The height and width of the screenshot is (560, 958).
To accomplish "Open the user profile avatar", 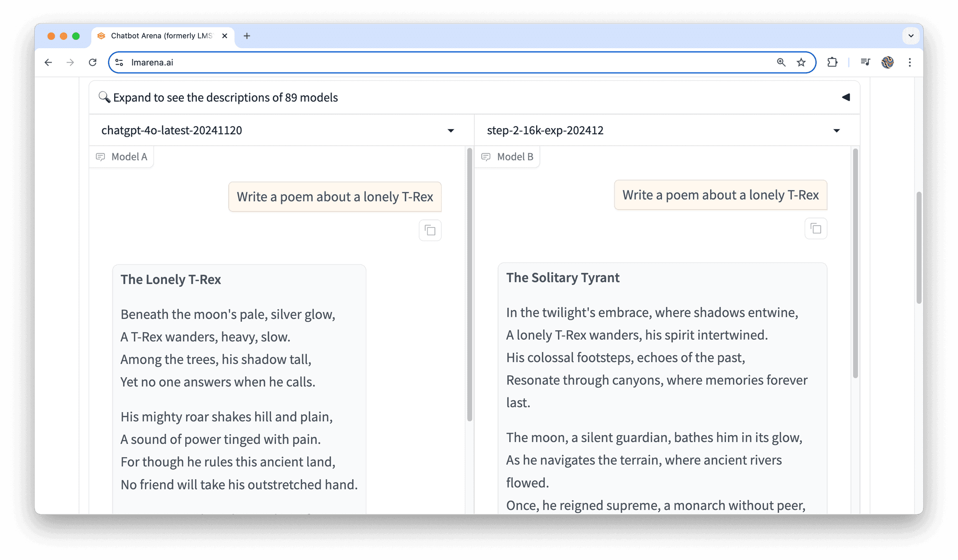I will pos(887,62).
